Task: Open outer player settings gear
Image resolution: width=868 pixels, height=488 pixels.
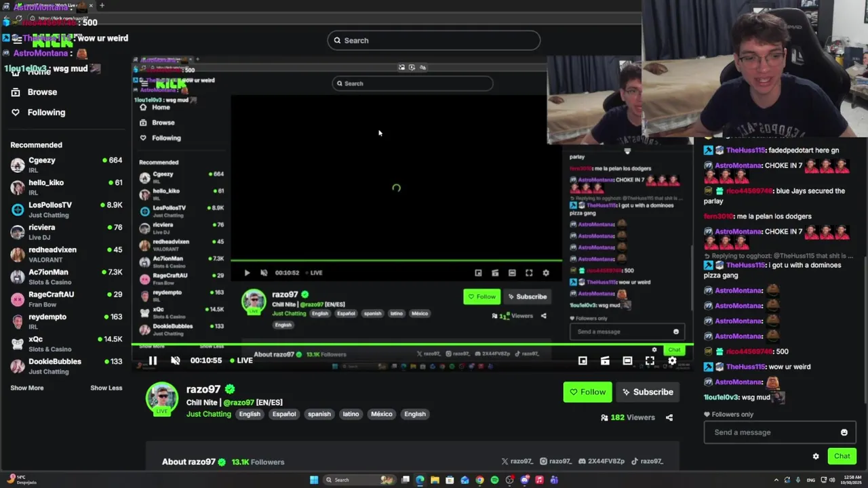Action: tap(672, 361)
